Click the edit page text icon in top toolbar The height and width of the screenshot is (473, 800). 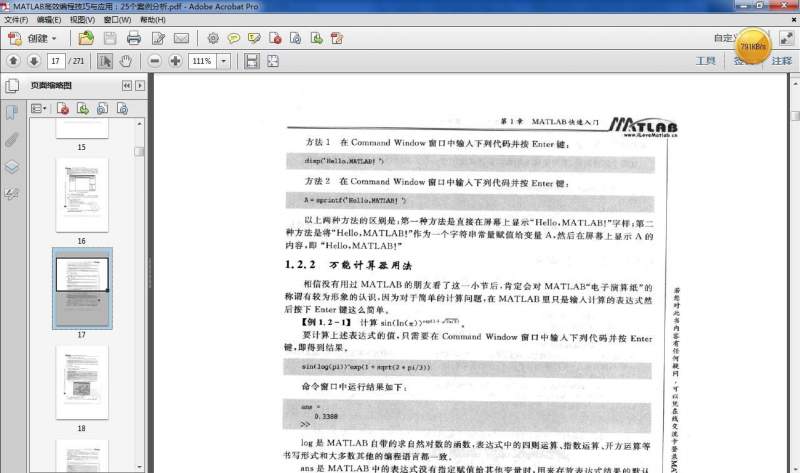337,38
